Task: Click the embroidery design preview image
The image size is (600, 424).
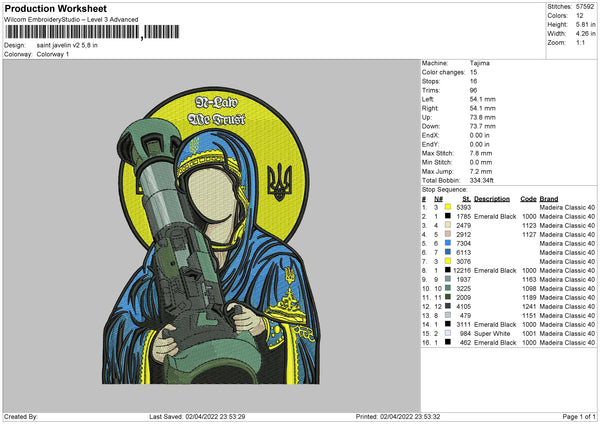Action: pyautogui.click(x=212, y=235)
